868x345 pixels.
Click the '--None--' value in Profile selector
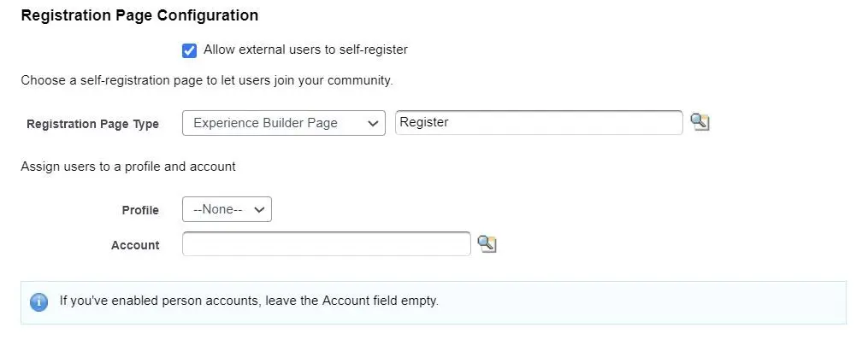click(x=218, y=209)
